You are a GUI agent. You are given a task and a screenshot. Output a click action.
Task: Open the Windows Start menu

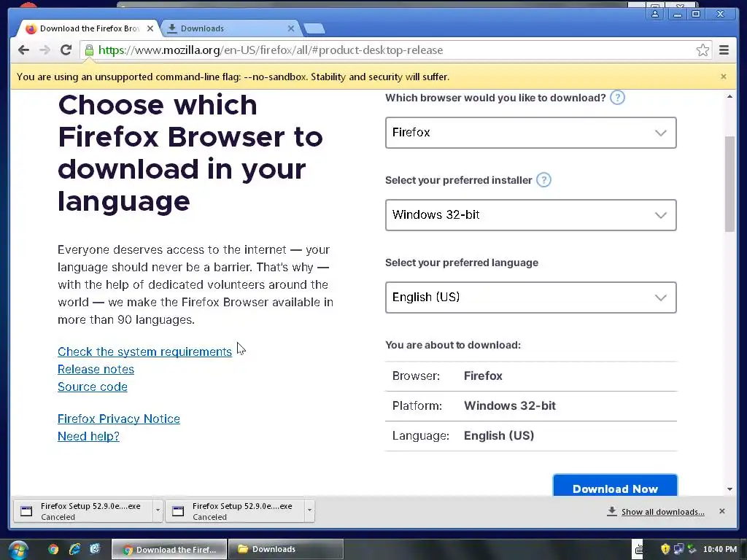coord(18,550)
